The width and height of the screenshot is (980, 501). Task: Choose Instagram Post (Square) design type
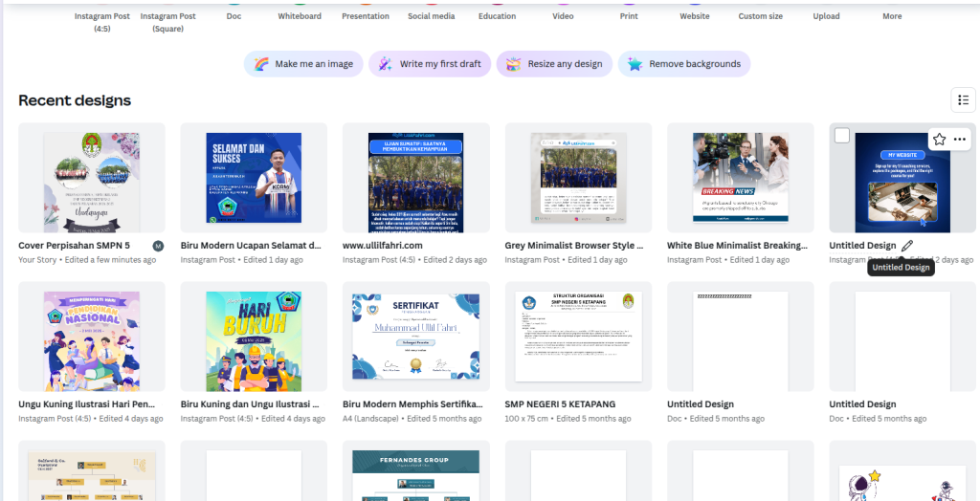tap(168, 22)
